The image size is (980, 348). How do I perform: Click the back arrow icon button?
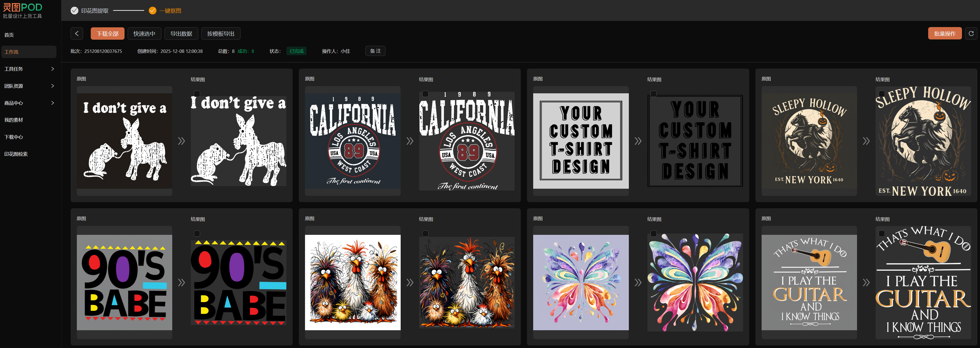77,34
